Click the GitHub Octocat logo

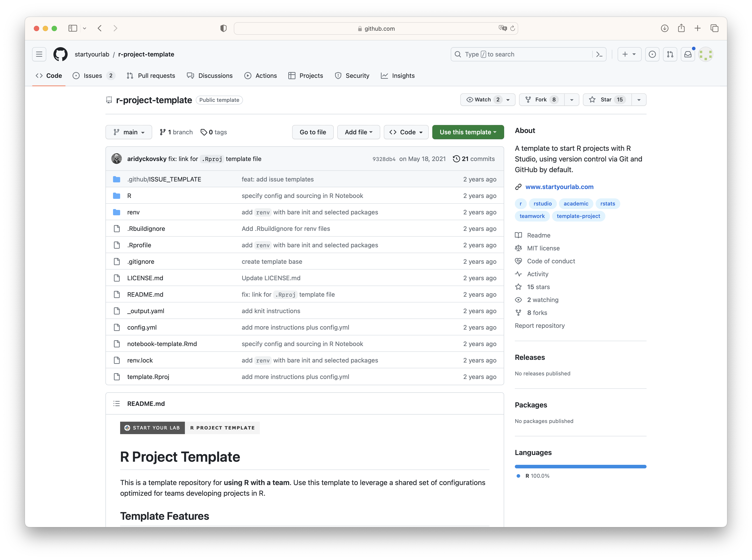pos(60,54)
